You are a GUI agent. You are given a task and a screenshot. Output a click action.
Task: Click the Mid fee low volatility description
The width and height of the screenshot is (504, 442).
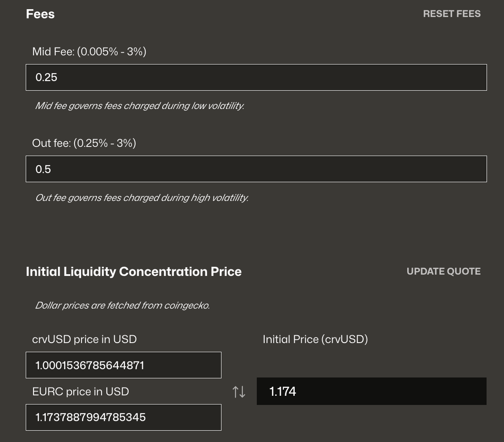coord(140,106)
